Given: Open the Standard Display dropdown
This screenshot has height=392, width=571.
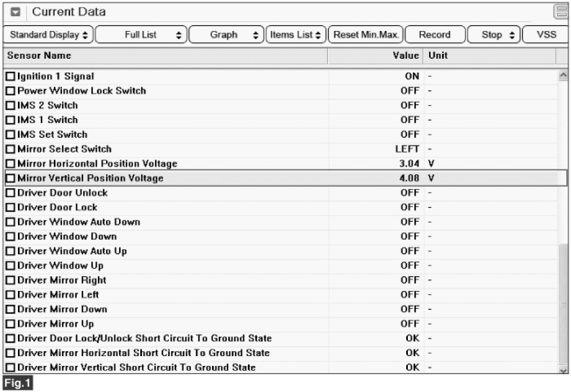Looking at the screenshot, I should (x=49, y=35).
